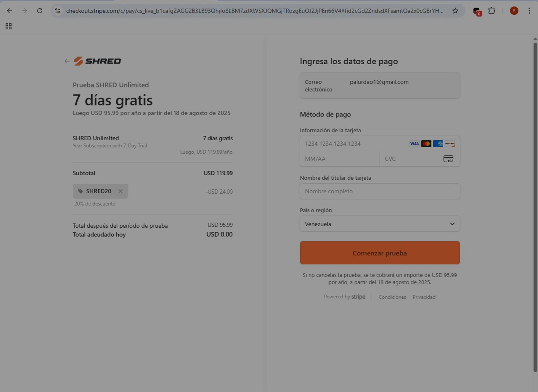
Task: Click the Visa card icon
Action: pyautogui.click(x=414, y=143)
